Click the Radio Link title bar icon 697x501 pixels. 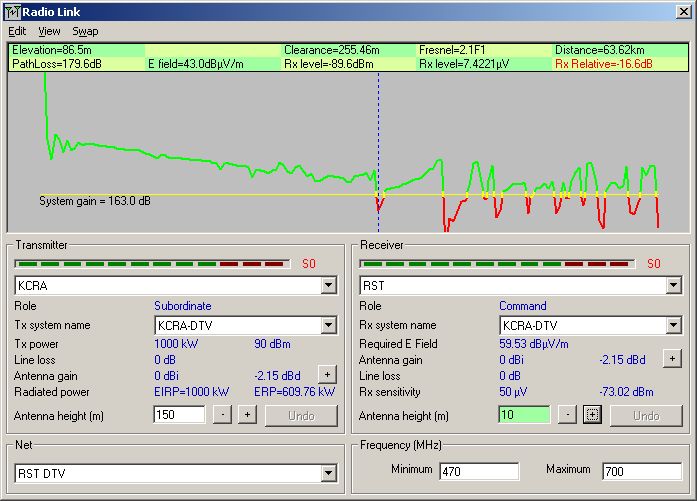click(11, 11)
